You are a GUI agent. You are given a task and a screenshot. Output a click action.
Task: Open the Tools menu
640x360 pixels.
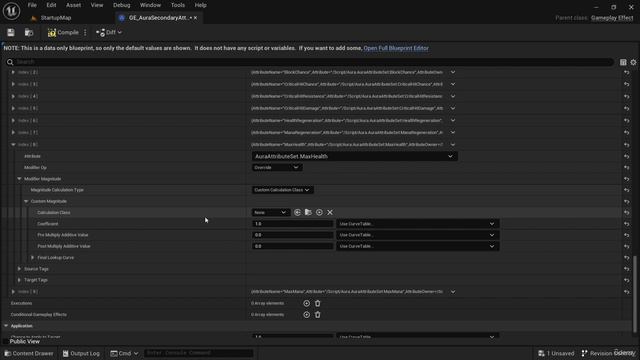point(178,5)
